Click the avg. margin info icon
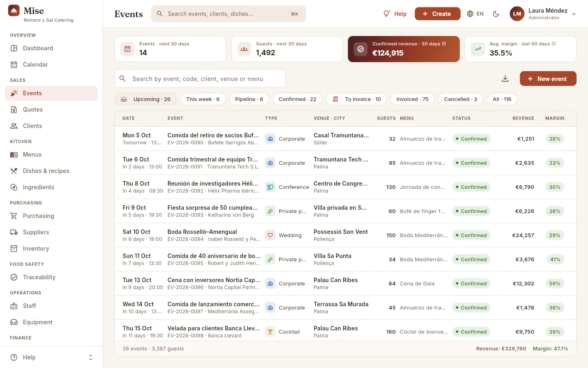This screenshot has width=588, height=368. coord(554,44)
